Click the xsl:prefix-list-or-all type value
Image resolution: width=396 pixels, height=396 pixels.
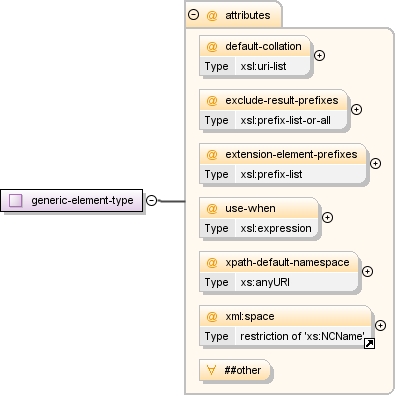pos(286,120)
